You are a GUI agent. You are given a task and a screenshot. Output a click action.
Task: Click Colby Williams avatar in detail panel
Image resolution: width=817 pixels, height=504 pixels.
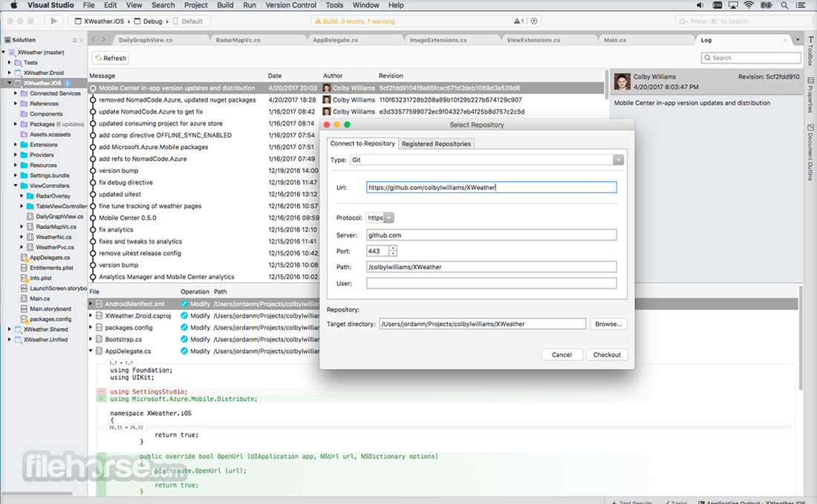(x=622, y=82)
